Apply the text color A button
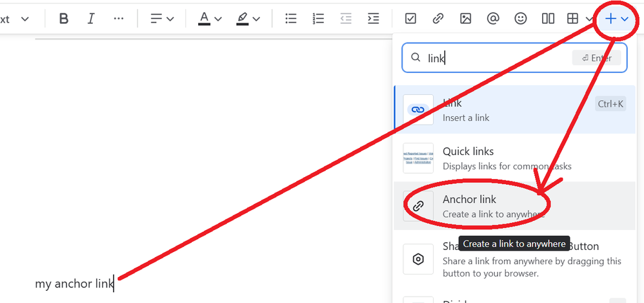The height and width of the screenshot is (303, 644). pos(204,19)
